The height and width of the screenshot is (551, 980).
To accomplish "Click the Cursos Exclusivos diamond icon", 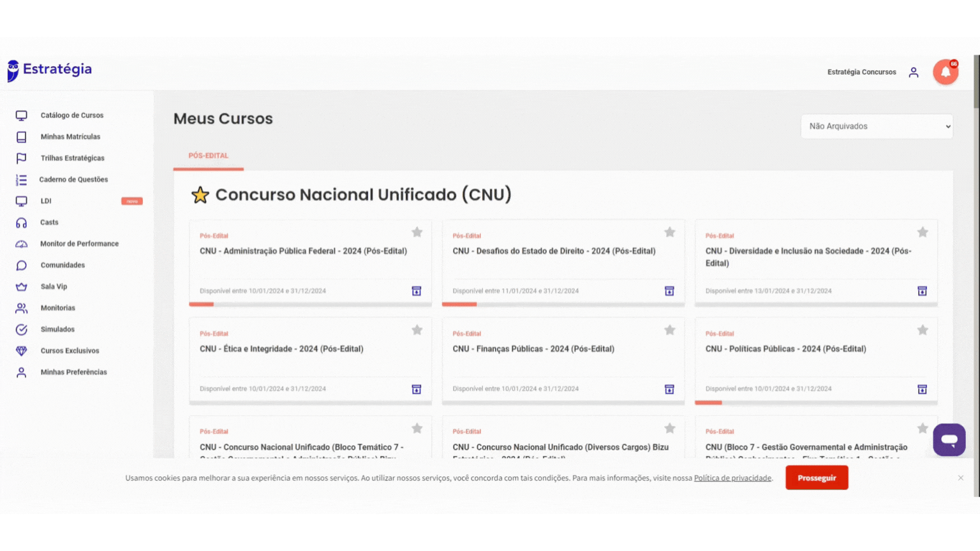I will pyautogui.click(x=21, y=351).
